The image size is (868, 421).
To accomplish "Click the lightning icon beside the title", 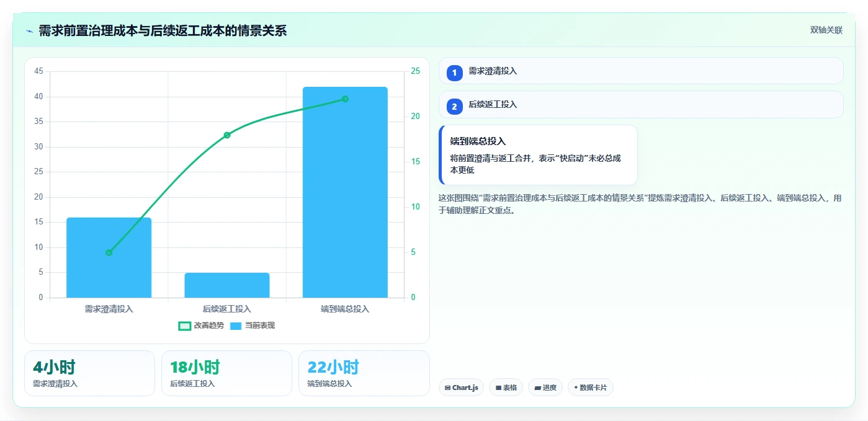I will tap(29, 31).
